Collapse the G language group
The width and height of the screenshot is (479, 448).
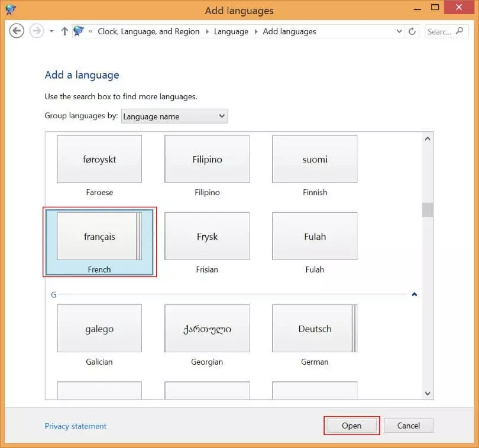[415, 294]
